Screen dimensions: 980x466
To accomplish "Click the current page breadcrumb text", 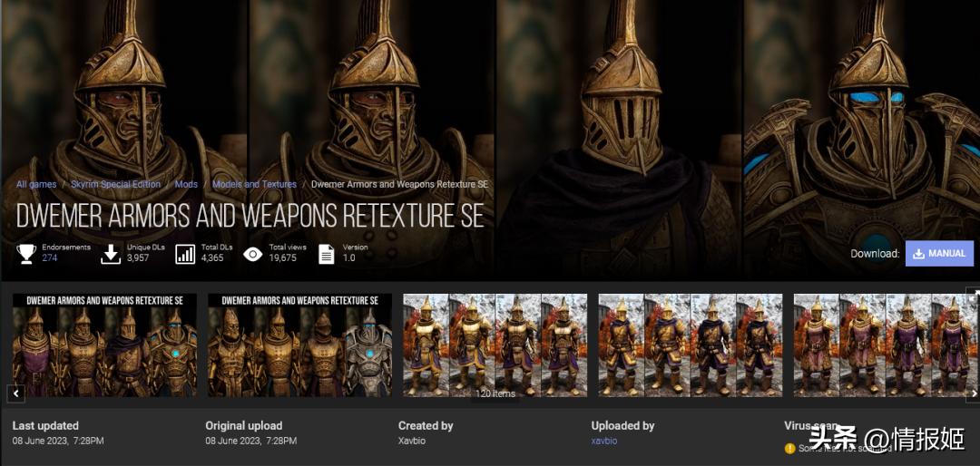I will pyautogui.click(x=399, y=184).
